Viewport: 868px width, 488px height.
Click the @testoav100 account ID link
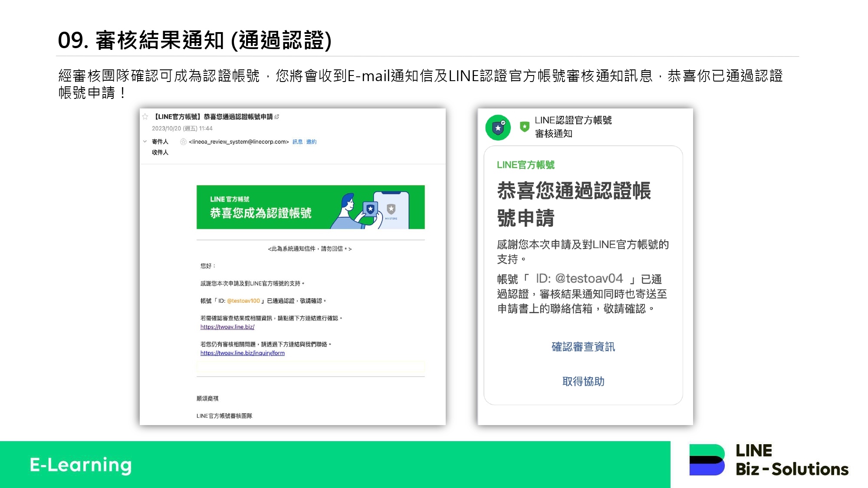click(243, 301)
